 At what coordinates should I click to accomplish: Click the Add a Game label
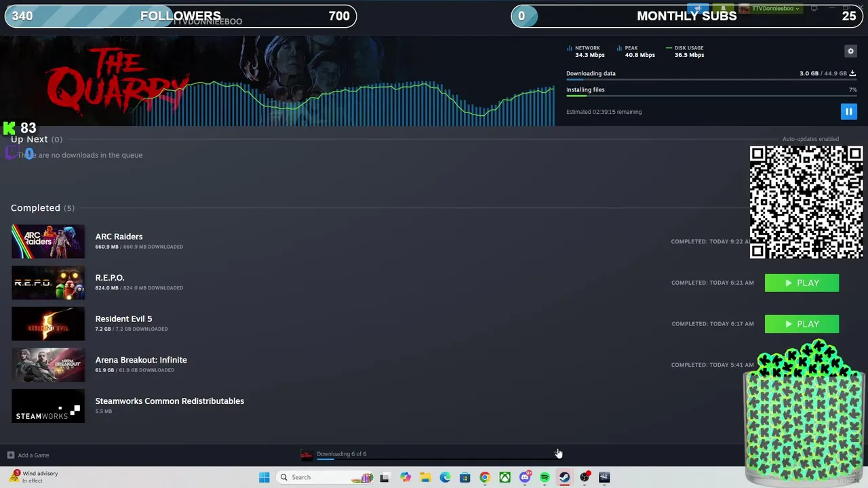(33, 455)
